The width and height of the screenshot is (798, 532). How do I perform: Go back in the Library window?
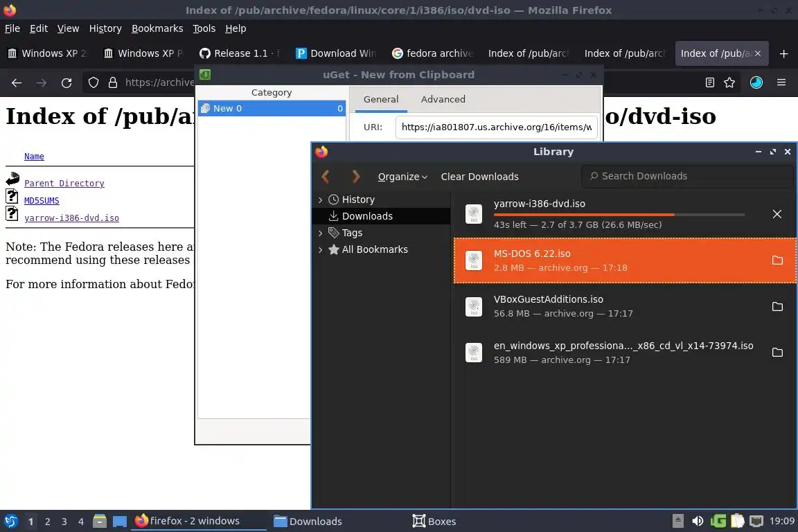326,177
